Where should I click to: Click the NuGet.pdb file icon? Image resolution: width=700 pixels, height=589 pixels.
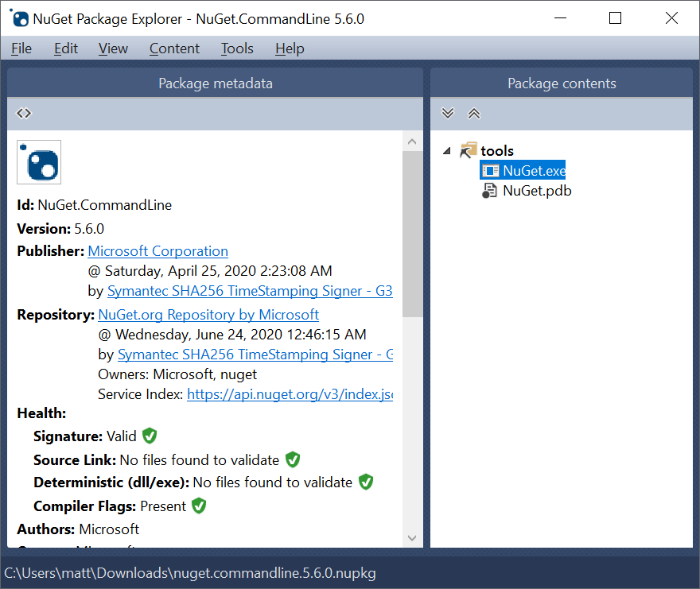[x=489, y=191]
